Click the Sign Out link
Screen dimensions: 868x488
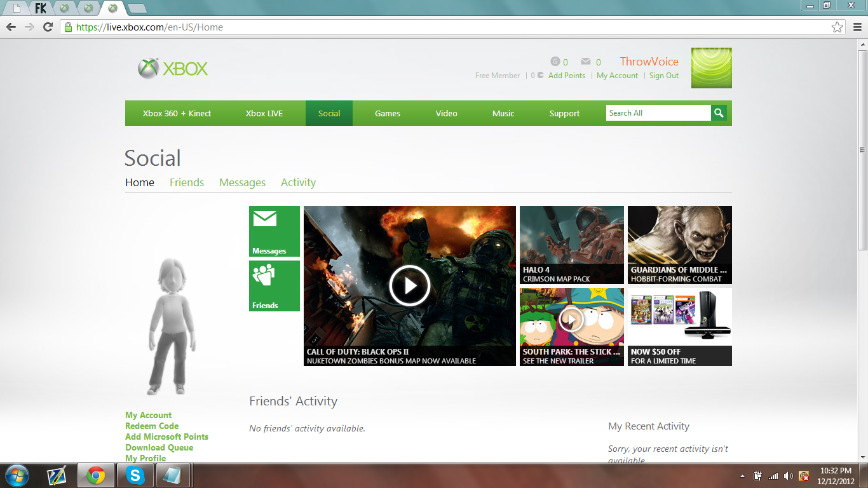pyautogui.click(x=664, y=76)
